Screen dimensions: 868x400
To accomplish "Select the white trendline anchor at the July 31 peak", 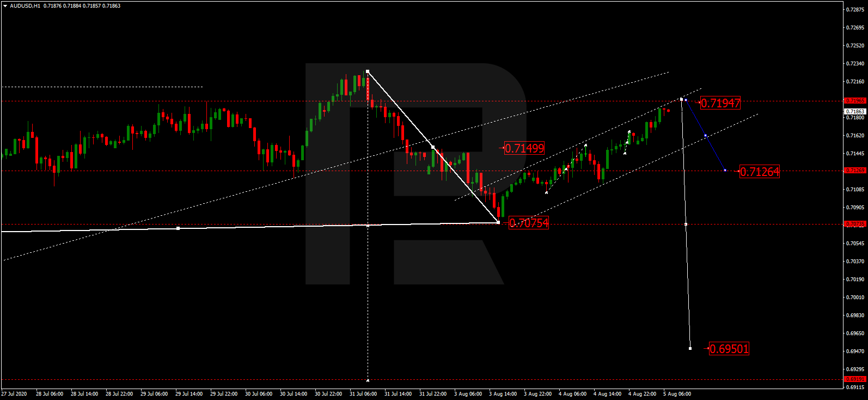I will [368, 71].
